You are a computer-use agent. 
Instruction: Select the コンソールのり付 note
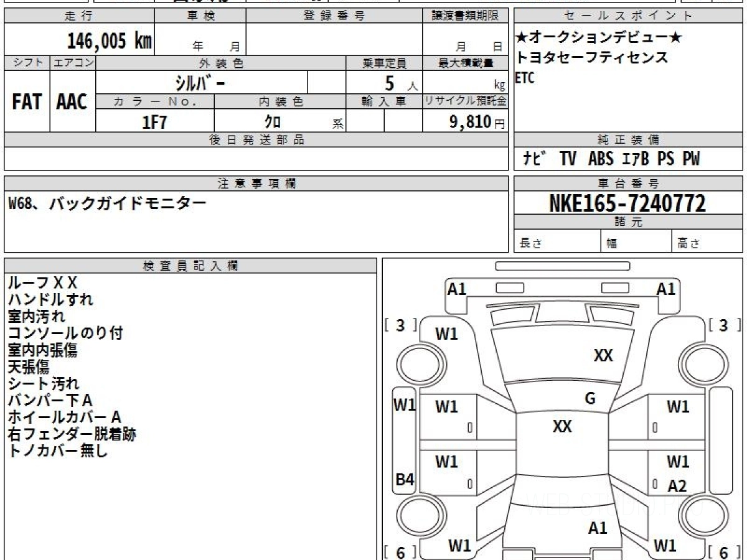(x=65, y=334)
